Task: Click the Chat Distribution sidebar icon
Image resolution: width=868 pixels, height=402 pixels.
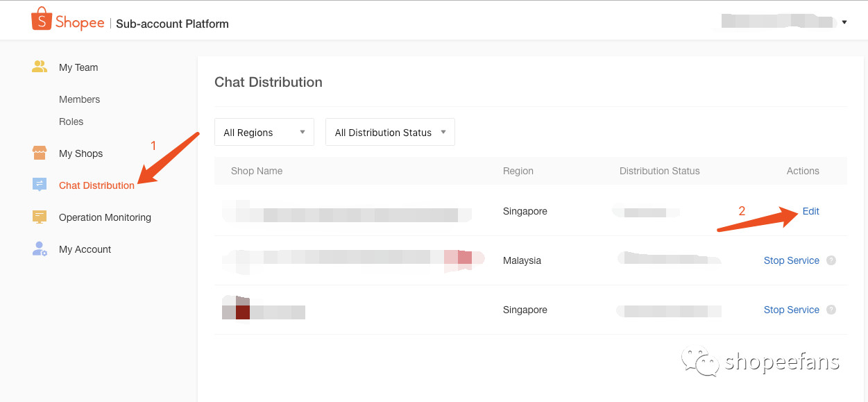Action: [x=40, y=185]
